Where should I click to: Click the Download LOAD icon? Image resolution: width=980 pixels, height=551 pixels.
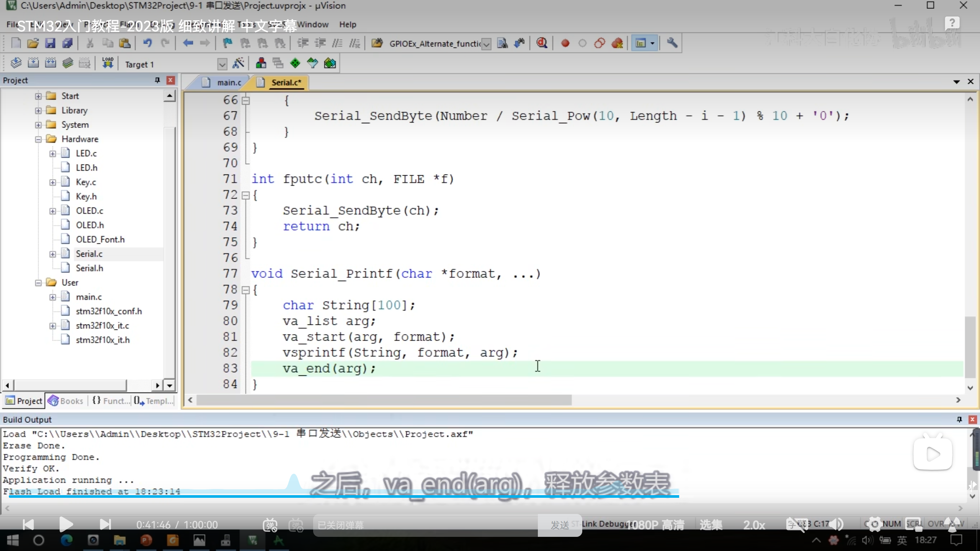[108, 63]
